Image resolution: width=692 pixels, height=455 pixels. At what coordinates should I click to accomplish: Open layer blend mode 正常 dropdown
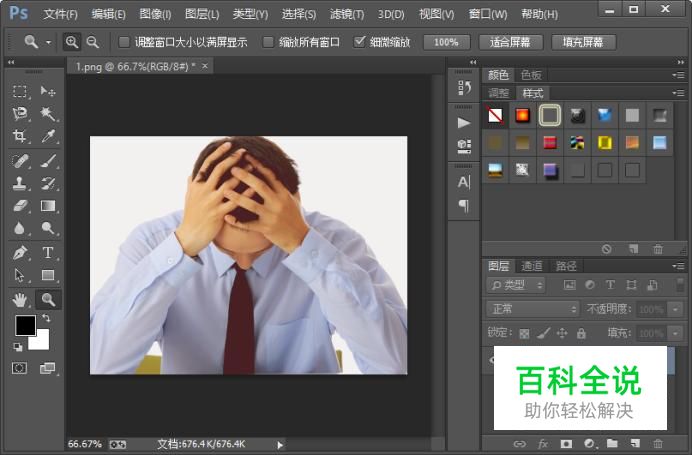click(x=533, y=309)
